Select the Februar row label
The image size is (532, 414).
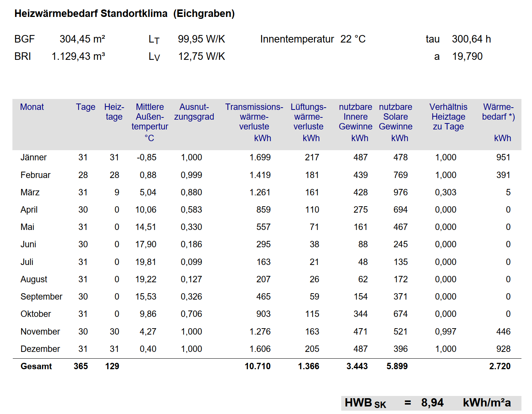click(x=35, y=175)
